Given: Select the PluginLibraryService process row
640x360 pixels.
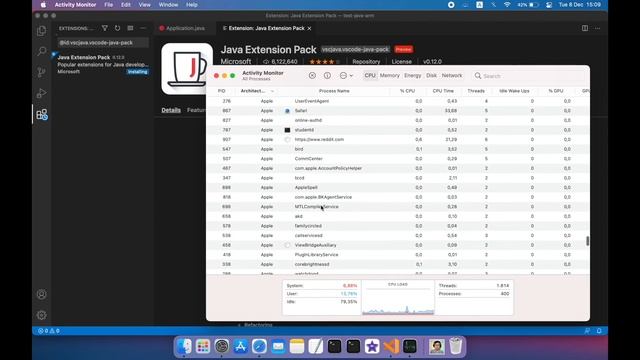Looking at the screenshot, I should [x=398, y=255].
